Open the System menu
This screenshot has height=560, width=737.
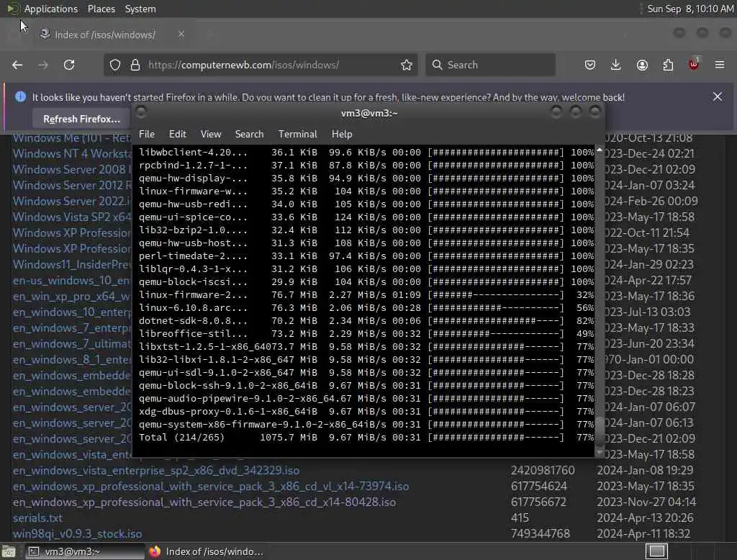pos(140,9)
